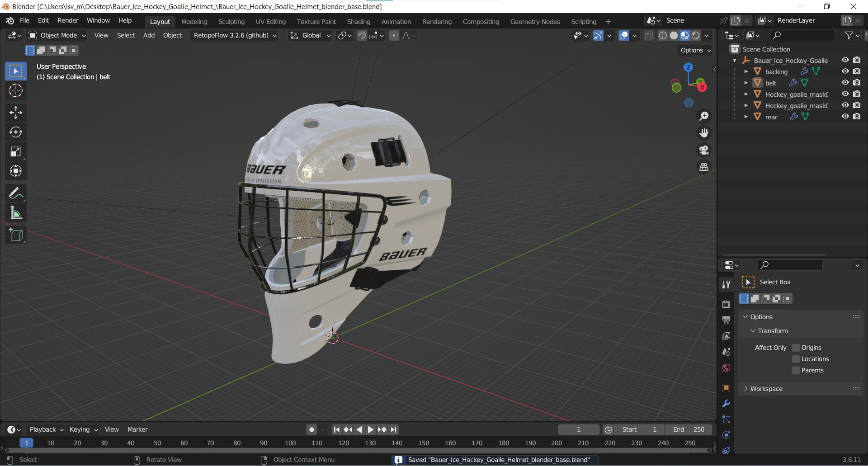Image resolution: width=868 pixels, height=466 pixels.
Task: Open the RetopoFlow 3.2.6 dropdown
Action: click(x=235, y=36)
